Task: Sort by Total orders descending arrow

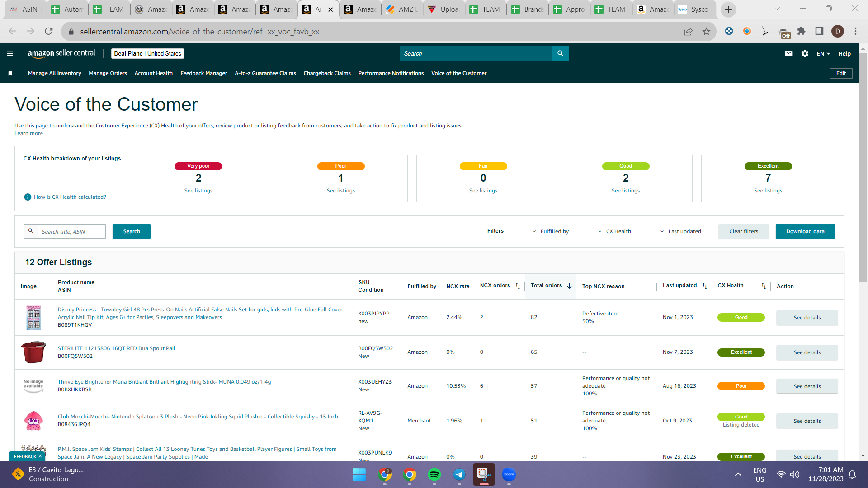Action: click(x=569, y=286)
